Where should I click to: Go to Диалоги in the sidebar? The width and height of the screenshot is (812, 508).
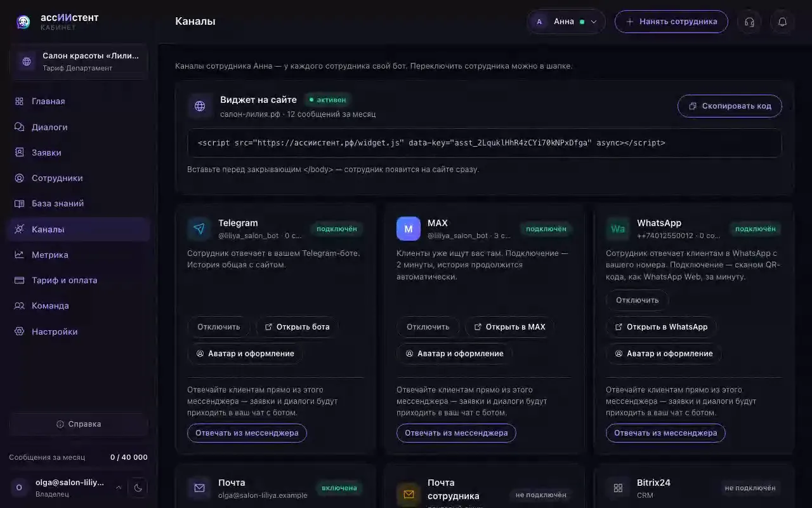(79, 127)
